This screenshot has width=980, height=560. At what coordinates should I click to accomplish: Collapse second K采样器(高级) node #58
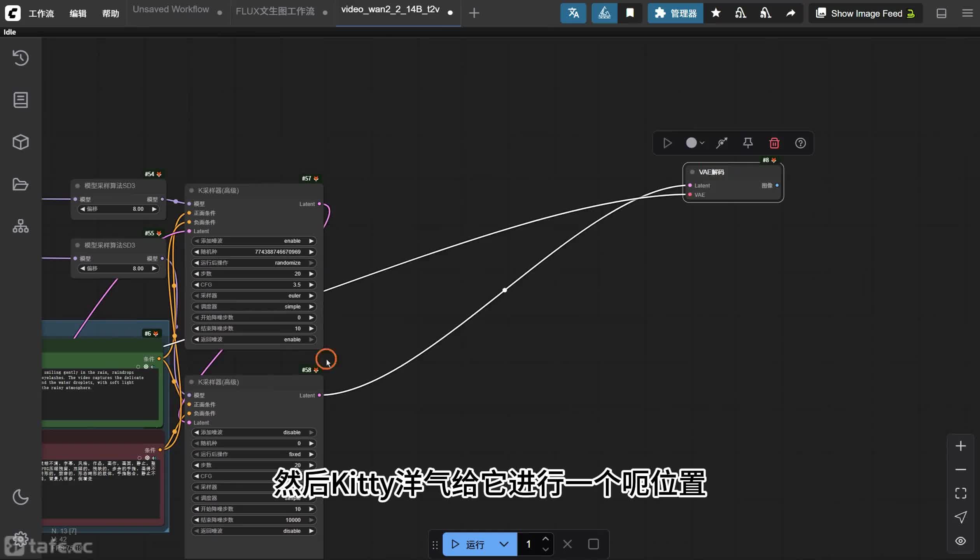191,382
